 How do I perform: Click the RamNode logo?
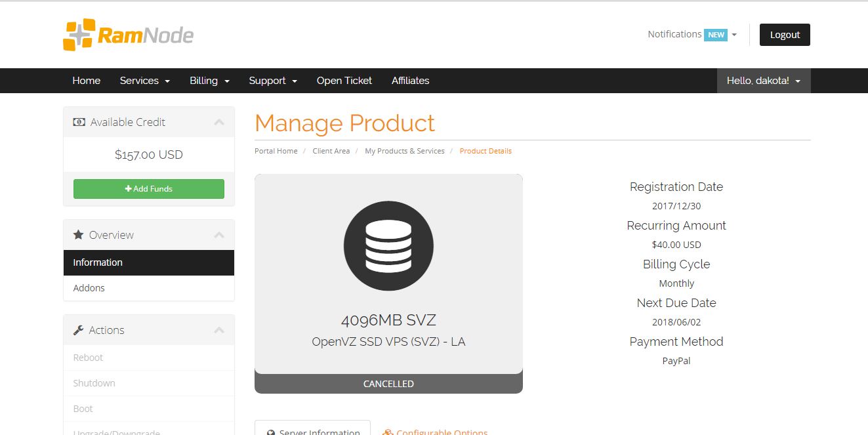click(129, 35)
